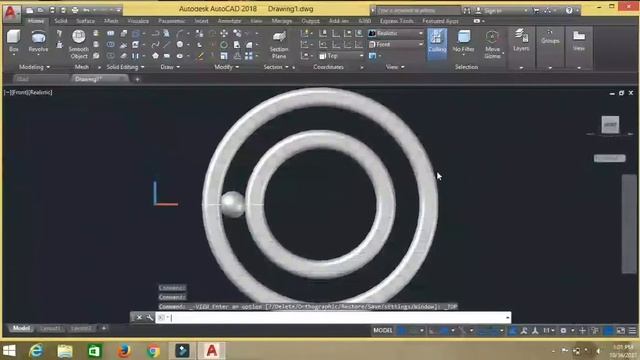The height and width of the screenshot is (360, 640).
Task: Switch to the Home ribbon tab
Action: coord(36,21)
